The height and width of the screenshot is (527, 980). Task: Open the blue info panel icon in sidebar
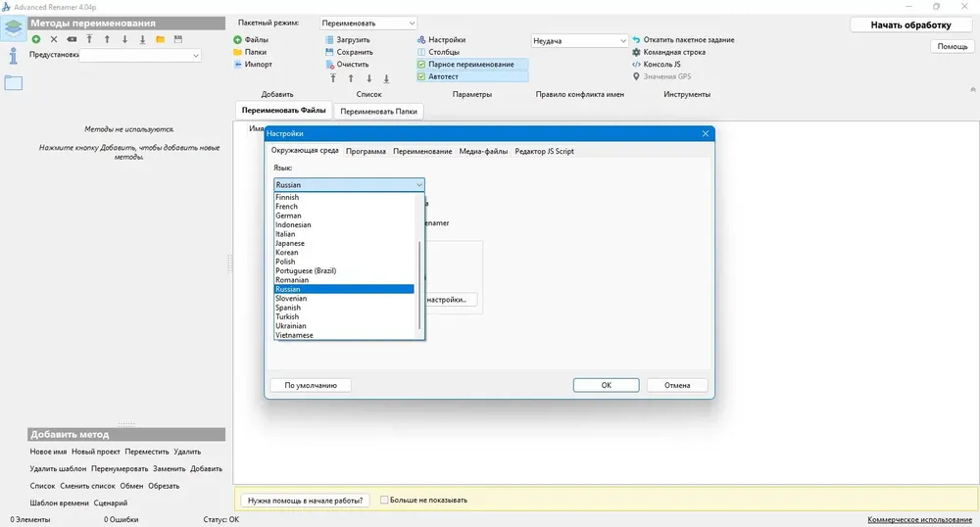point(13,56)
